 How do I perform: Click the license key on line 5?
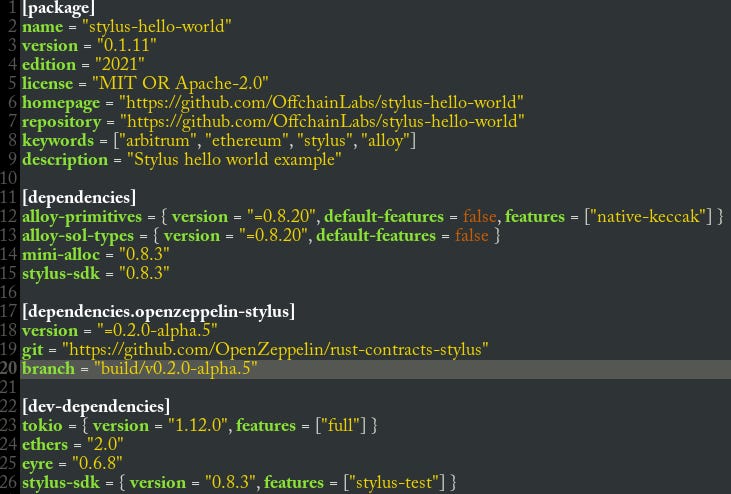click(48, 84)
